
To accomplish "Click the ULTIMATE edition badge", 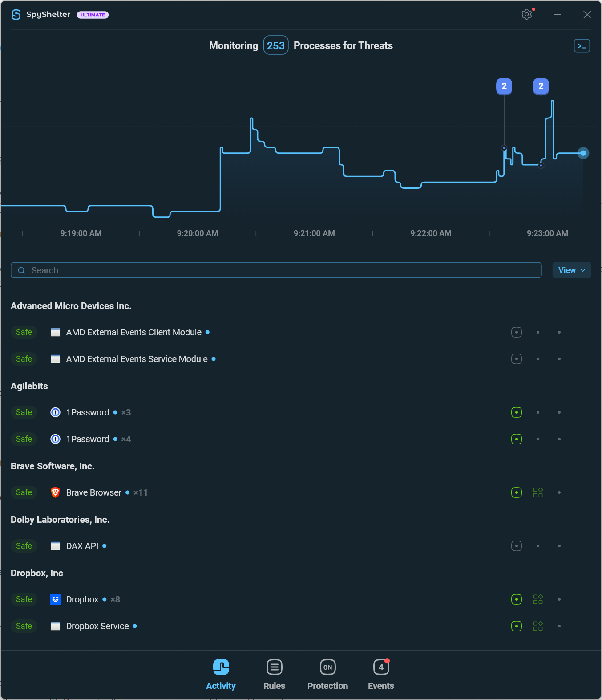I will 93,15.
